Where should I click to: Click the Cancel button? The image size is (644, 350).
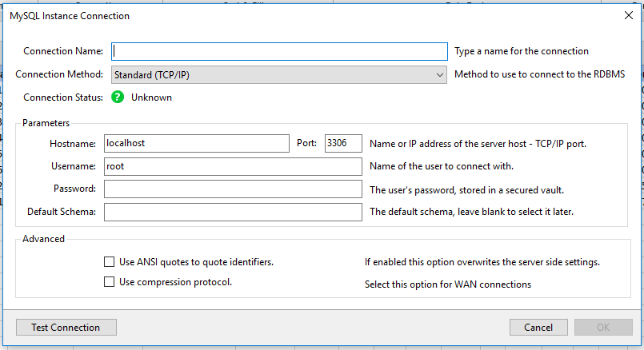[x=538, y=328]
